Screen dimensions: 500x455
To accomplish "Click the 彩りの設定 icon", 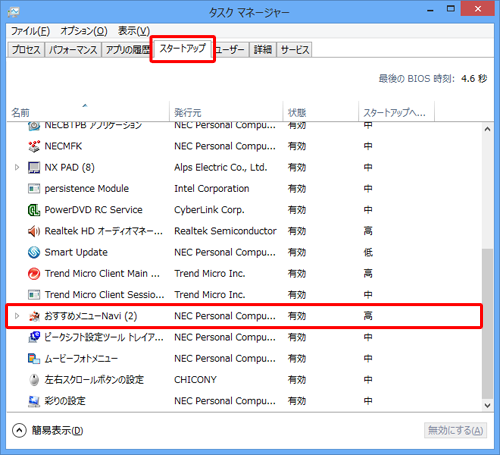I will pos(34,401).
